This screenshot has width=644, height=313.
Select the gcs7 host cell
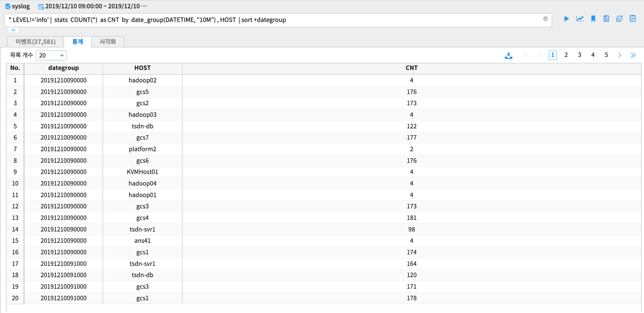pos(143,138)
